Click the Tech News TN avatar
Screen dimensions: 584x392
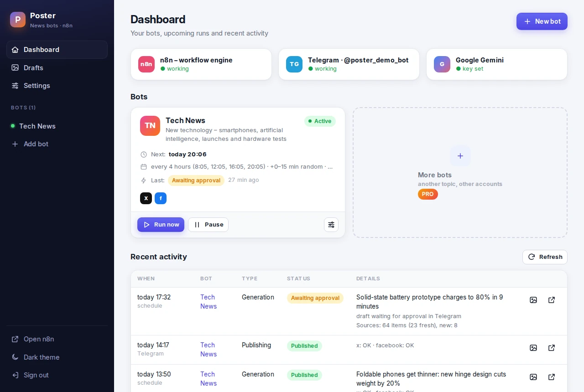(150, 126)
